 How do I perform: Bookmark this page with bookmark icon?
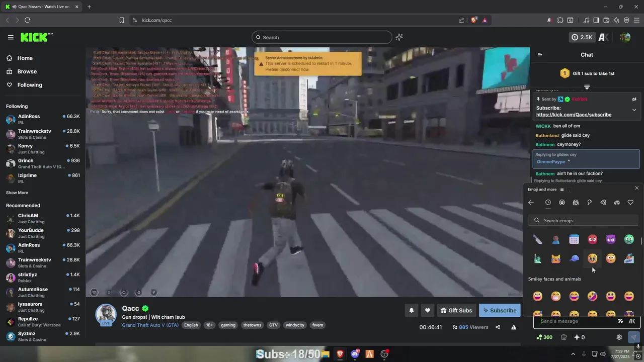tap(122, 20)
